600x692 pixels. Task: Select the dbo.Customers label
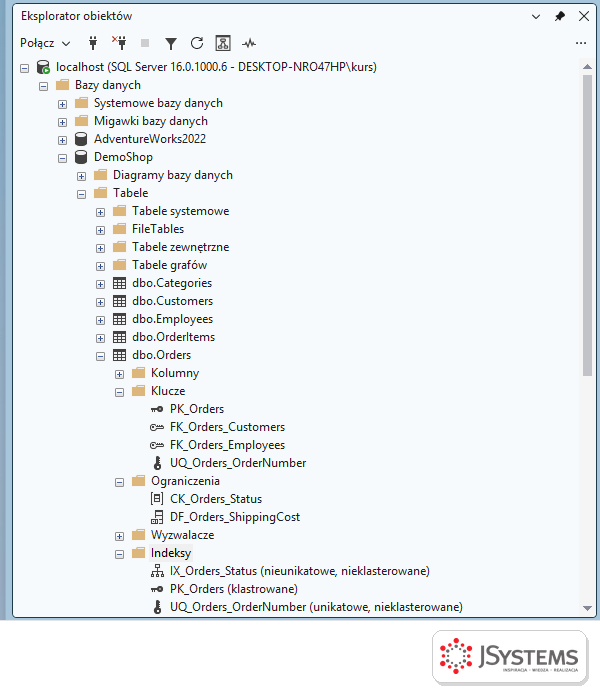click(172, 301)
